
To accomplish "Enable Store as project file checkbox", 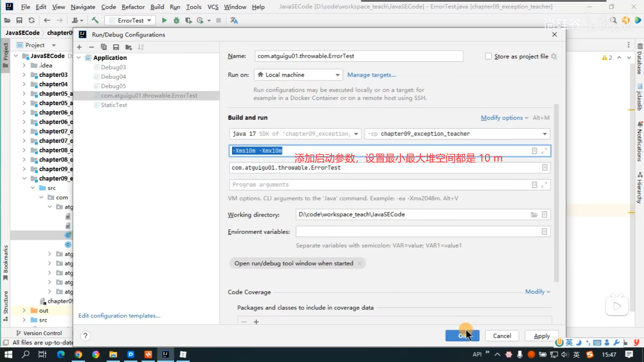I will [488, 56].
